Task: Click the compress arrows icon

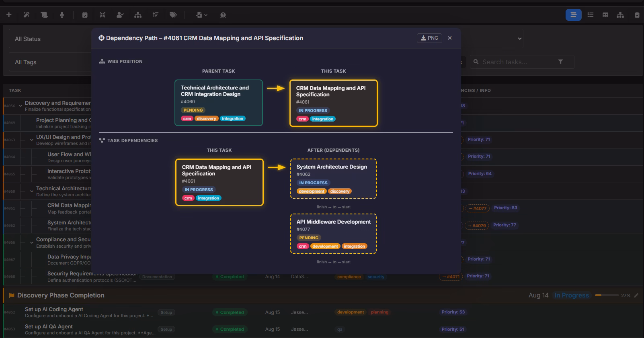Action: click(x=103, y=15)
